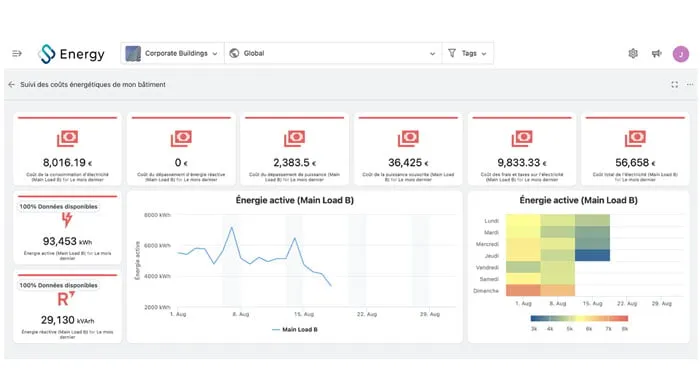Go back using the left arrow
This screenshot has width=700, height=386.
[x=12, y=84]
